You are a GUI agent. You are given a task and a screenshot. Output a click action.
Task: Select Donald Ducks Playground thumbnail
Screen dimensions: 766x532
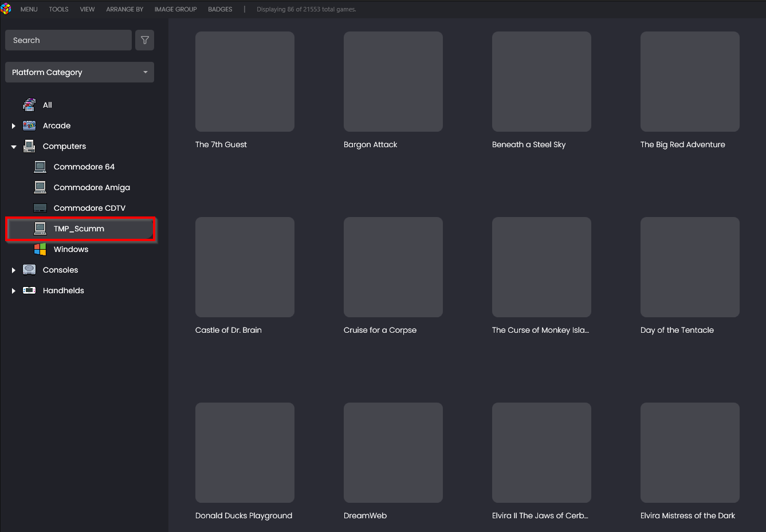[x=245, y=452]
